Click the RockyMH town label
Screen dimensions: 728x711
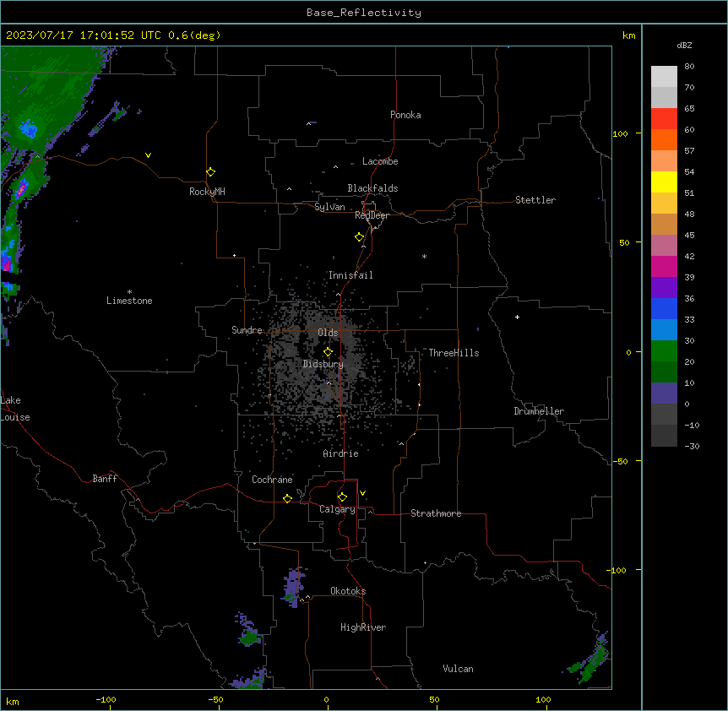207,192
